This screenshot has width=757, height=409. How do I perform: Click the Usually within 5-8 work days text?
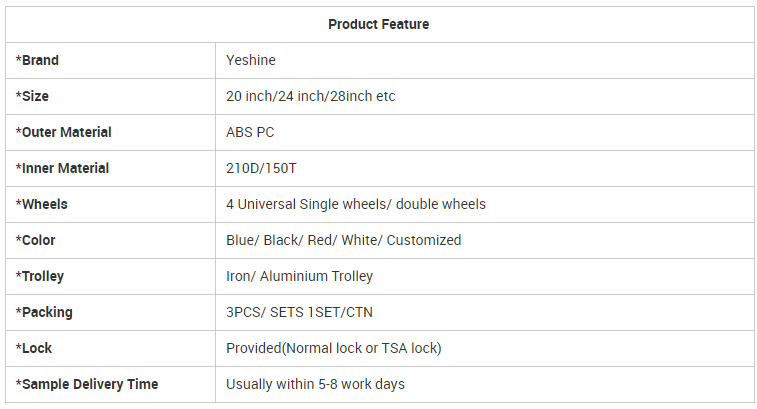(x=315, y=384)
